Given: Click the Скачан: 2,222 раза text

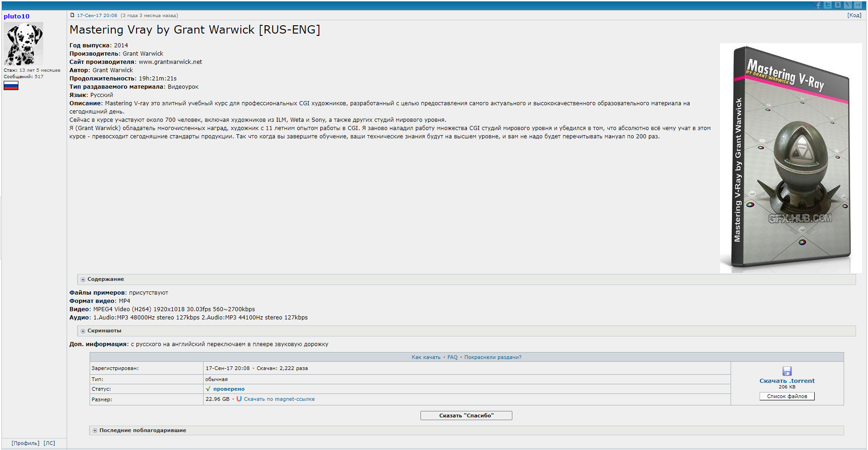Looking at the screenshot, I should pyautogui.click(x=282, y=368).
